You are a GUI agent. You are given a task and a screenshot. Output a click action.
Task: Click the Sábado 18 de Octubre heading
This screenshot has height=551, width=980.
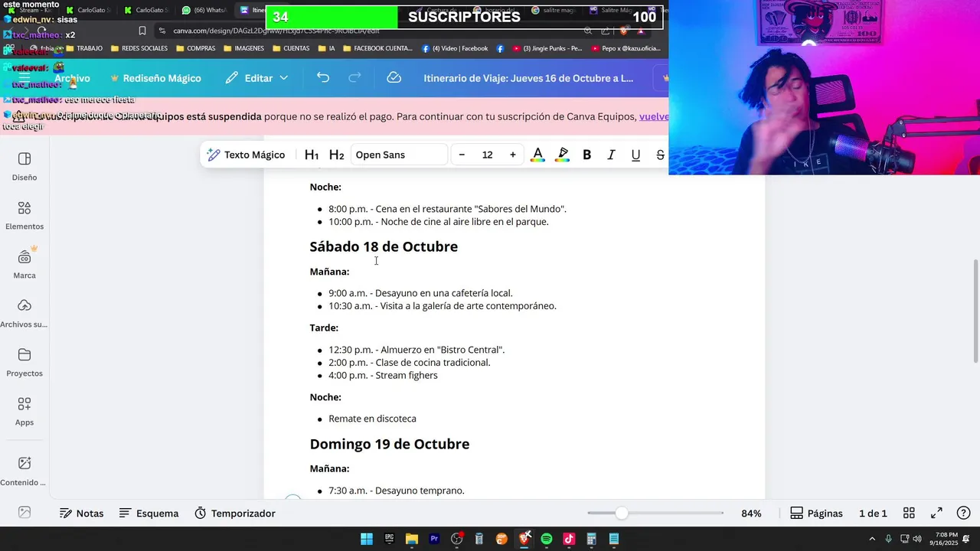coord(384,246)
